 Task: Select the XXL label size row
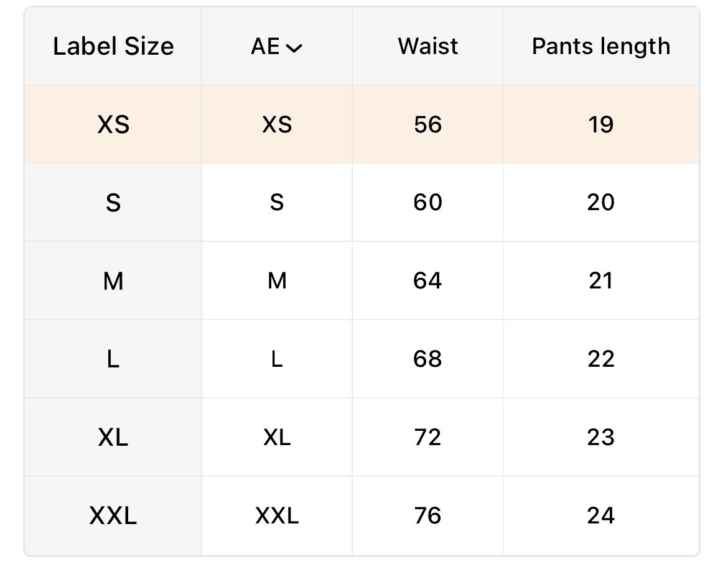click(x=113, y=516)
